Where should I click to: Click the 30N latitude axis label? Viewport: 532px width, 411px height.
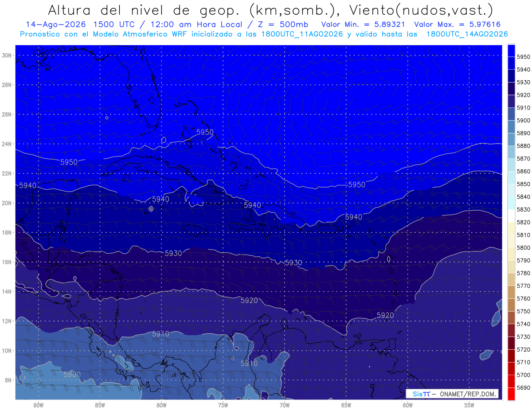point(7,55)
